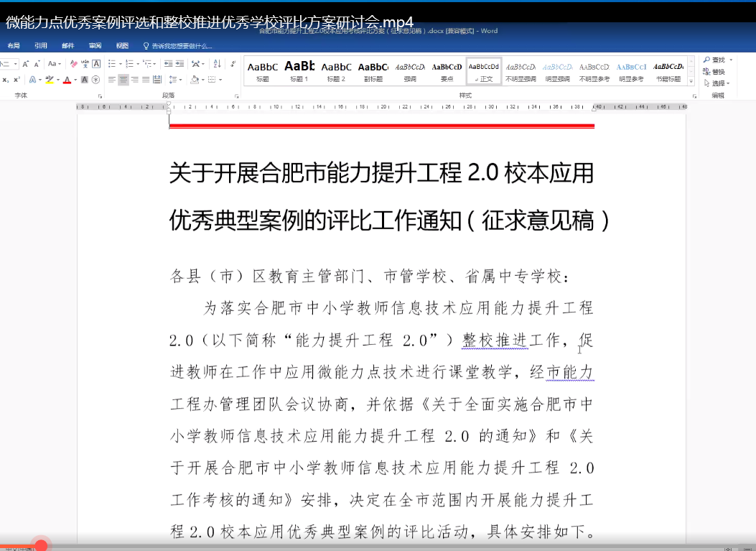This screenshot has height=551, width=756.
Task: Open the Font dialog launcher
Action: [101, 96]
